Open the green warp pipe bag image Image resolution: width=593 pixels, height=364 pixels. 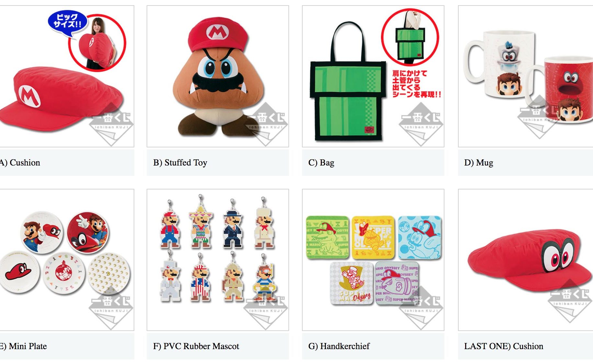[373, 76]
